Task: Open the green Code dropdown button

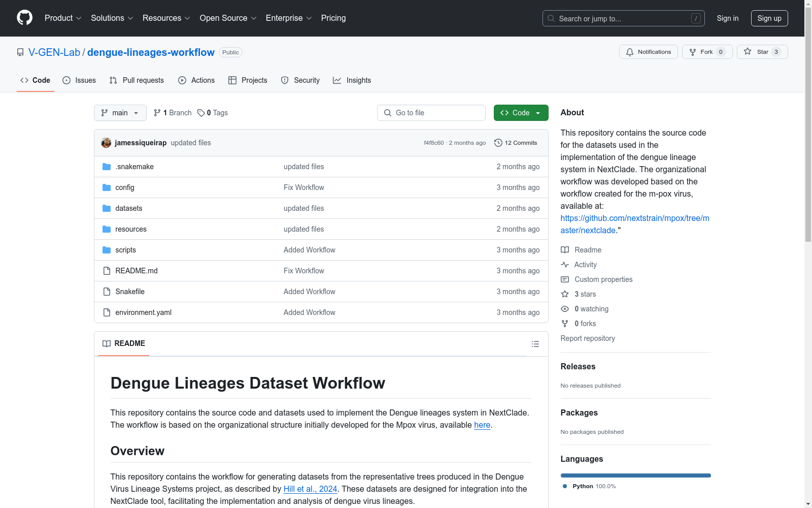Action: (x=521, y=113)
